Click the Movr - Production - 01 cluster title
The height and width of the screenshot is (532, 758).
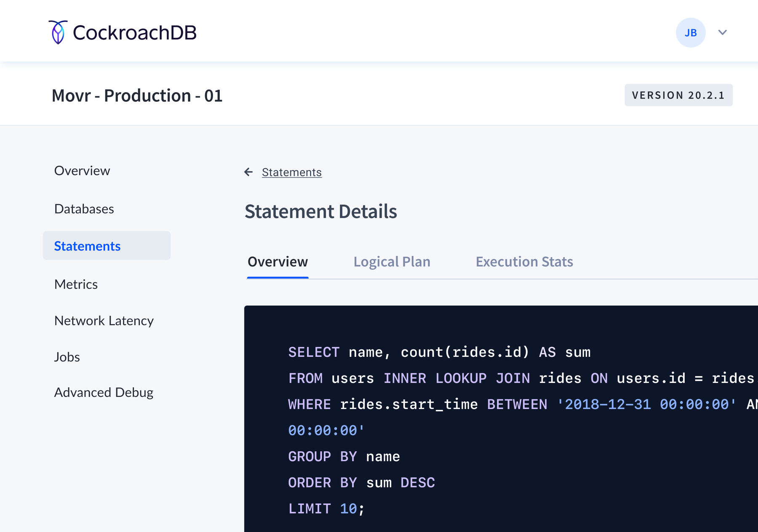coord(137,96)
